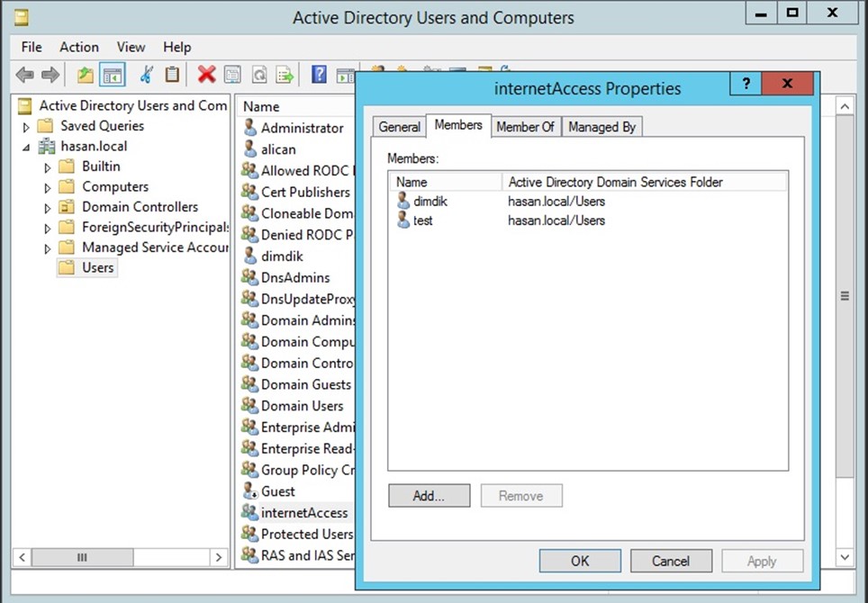Switch to the General tab
Viewport: 868px width, 603px height.
click(399, 127)
